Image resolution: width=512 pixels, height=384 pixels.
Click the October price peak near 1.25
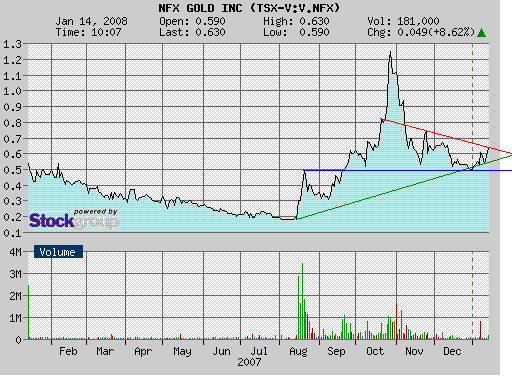click(x=390, y=53)
